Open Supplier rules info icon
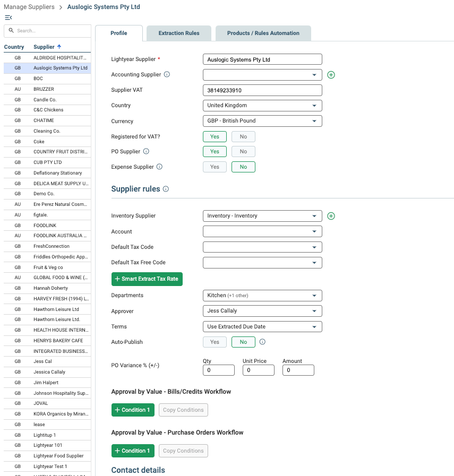This screenshot has height=476, width=454. click(x=166, y=189)
